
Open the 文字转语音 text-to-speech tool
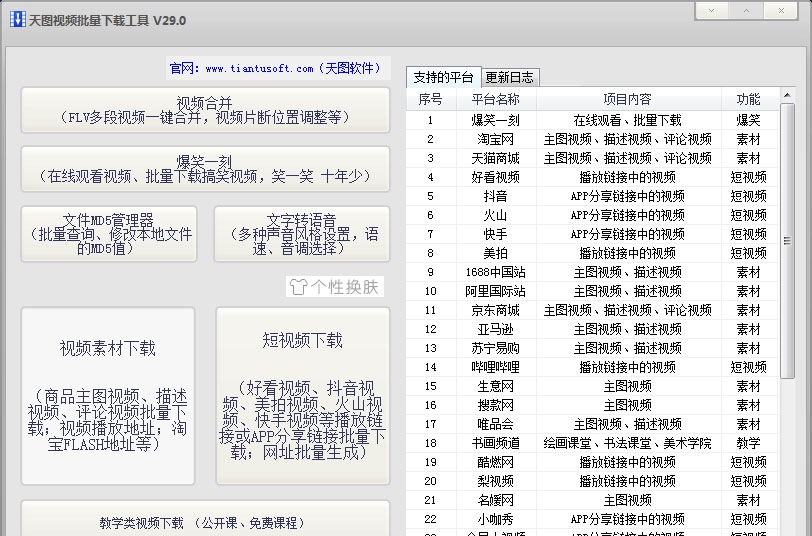tap(301, 234)
